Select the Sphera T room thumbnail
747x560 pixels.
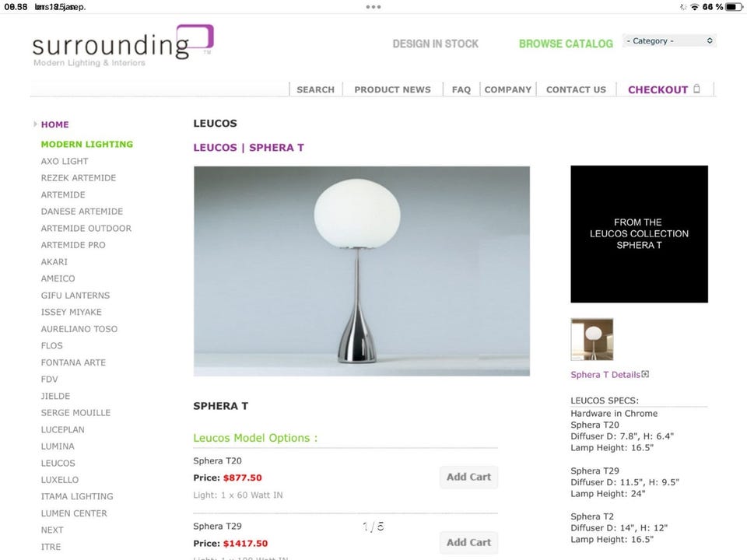pyautogui.click(x=592, y=340)
